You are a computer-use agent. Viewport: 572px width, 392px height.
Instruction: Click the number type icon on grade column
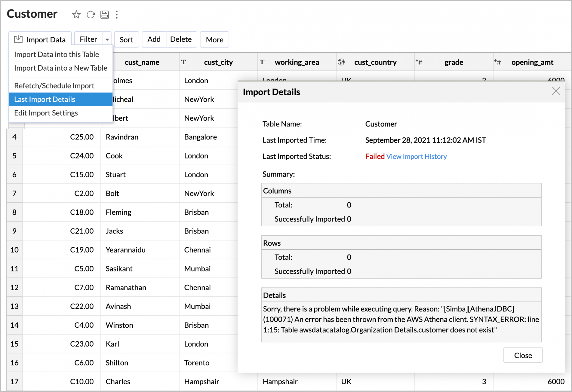point(419,62)
